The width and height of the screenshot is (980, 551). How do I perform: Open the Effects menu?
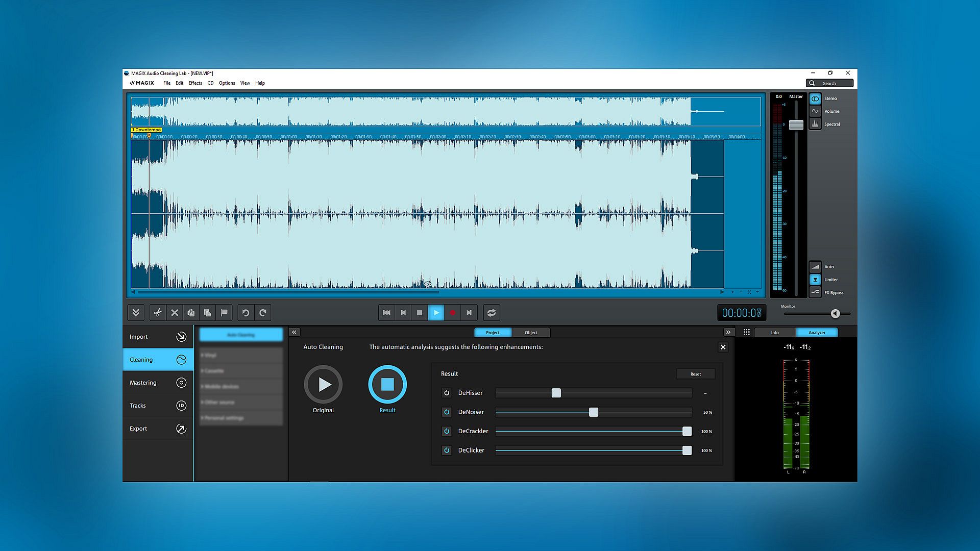(195, 83)
